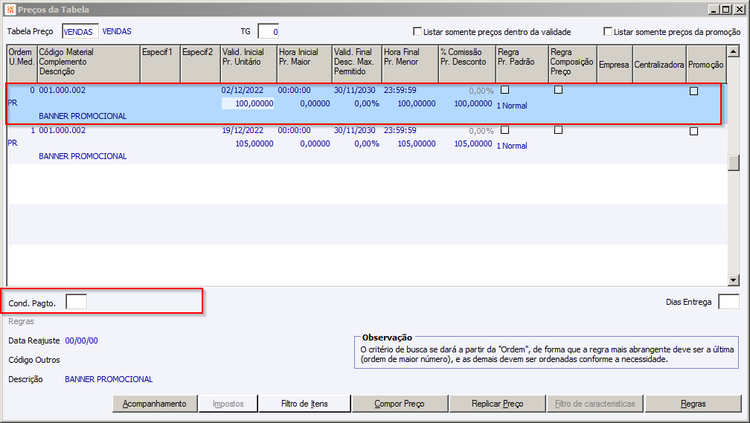Check Regra Composição Preço in highlighted row
The image size is (750, 423).
[x=558, y=90]
